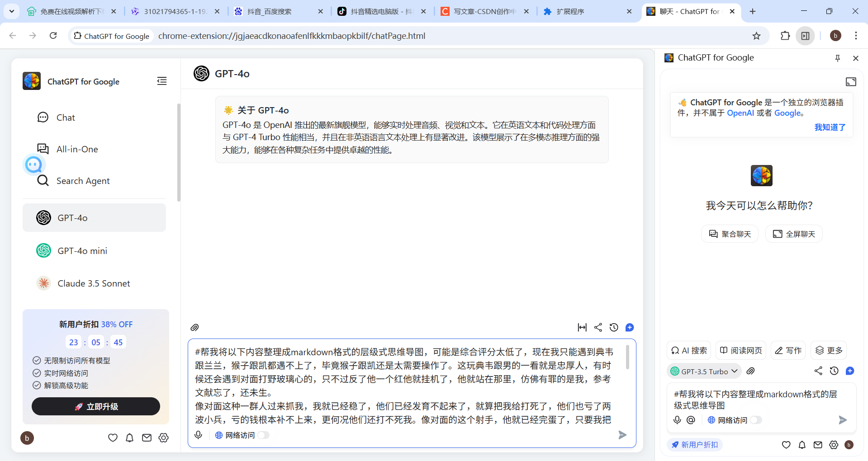868x461 pixels.
Task: Click the 全屏聊天 button
Action: pos(794,234)
